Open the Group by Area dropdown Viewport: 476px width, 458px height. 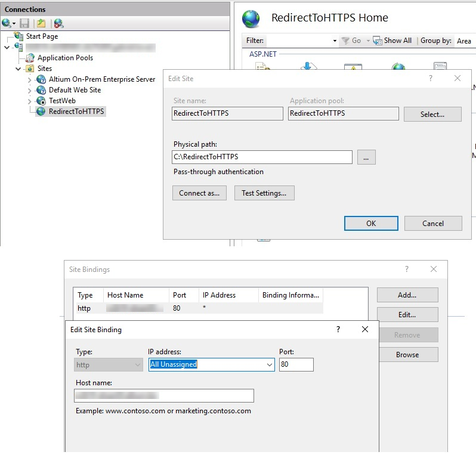pyautogui.click(x=464, y=41)
